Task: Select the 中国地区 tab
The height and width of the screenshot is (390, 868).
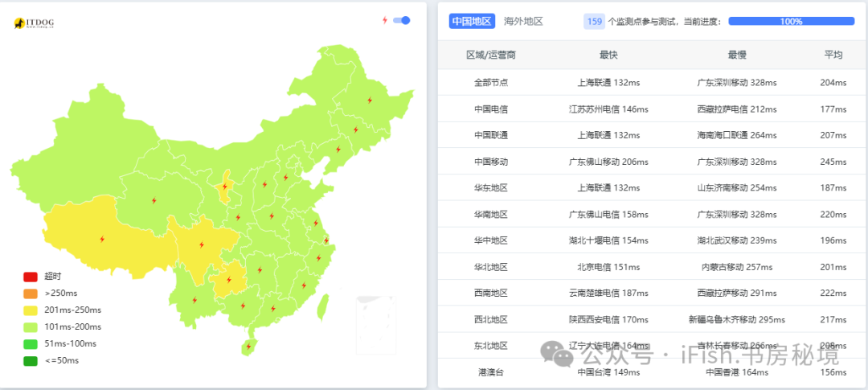Action: (x=472, y=22)
